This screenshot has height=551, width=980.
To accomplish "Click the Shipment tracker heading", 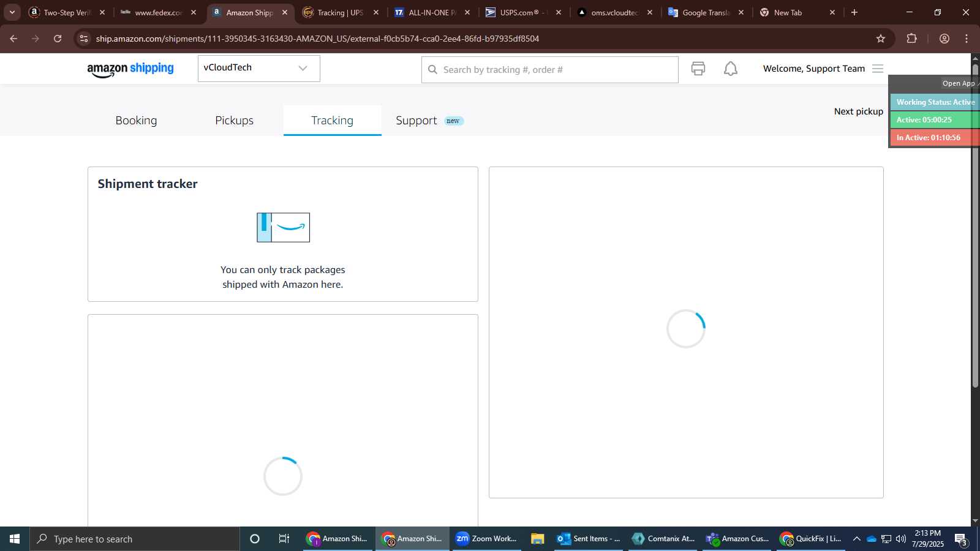I will point(148,184).
